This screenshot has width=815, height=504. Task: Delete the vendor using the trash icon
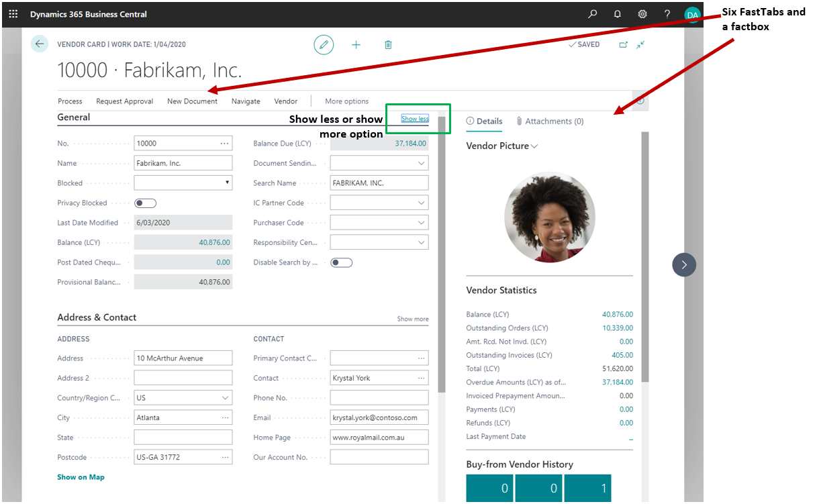(x=388, y=45)
